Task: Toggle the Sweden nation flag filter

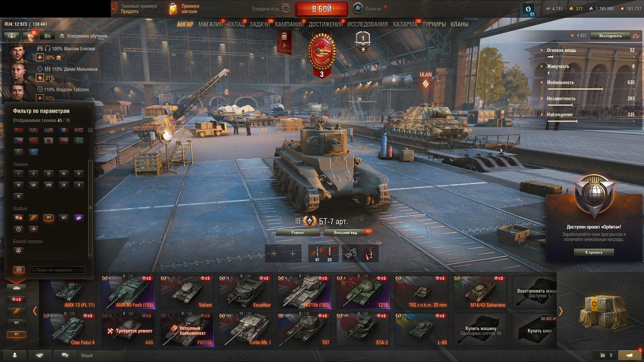Action: point(79,141)
